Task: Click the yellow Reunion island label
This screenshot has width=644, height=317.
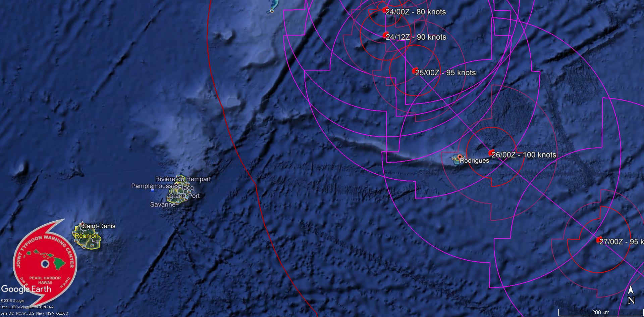Action: click(87, 236)
